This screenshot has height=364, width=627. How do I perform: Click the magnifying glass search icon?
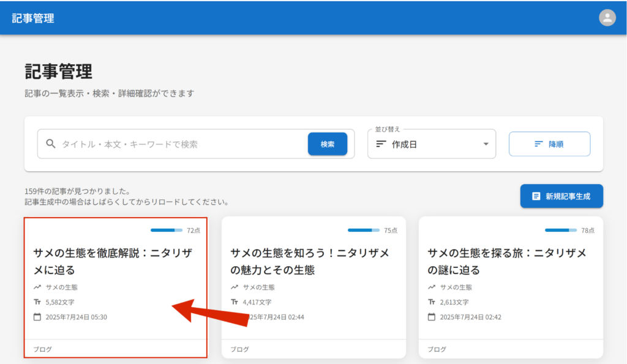tap(51, 144)
